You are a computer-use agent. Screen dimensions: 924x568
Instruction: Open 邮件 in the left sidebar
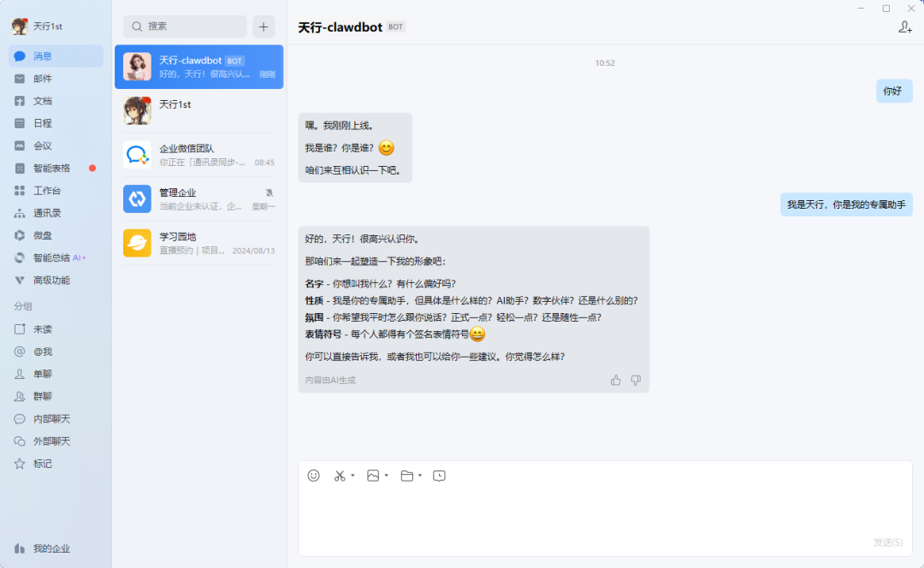pyautogui.click(x=43, y=79)
